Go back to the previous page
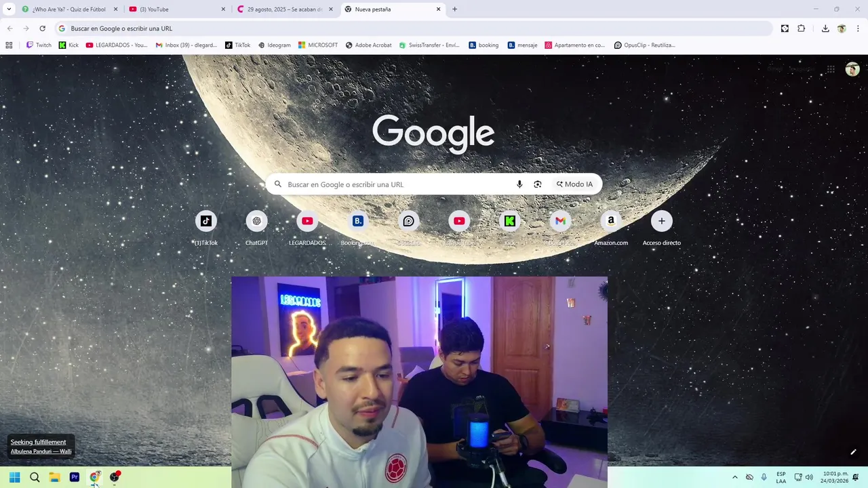 pos(9,28)
